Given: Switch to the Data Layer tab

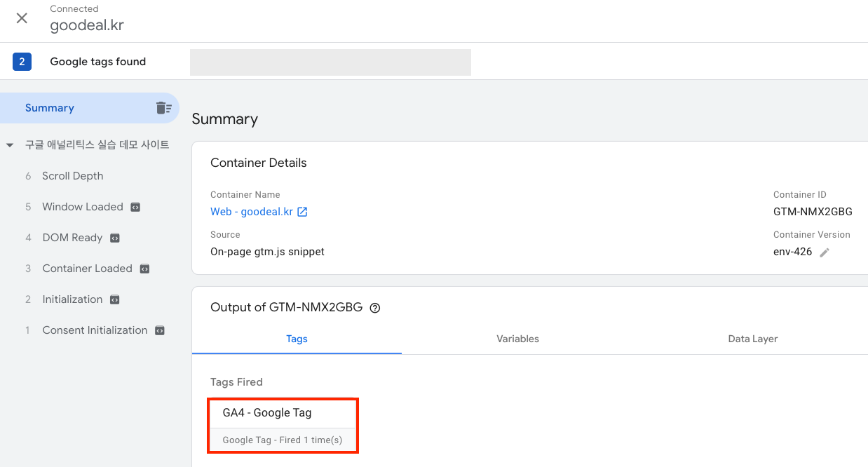Looking at the screenshot, I should pyautogui.click(x=753, y=339).
